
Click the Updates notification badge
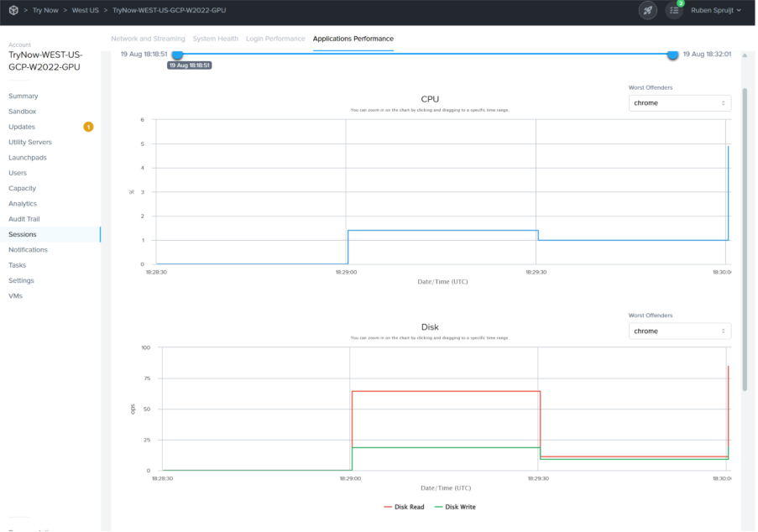pos(88,127)
